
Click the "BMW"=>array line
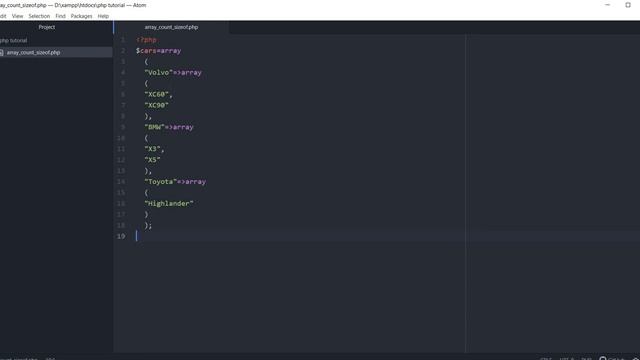point(169,127)
